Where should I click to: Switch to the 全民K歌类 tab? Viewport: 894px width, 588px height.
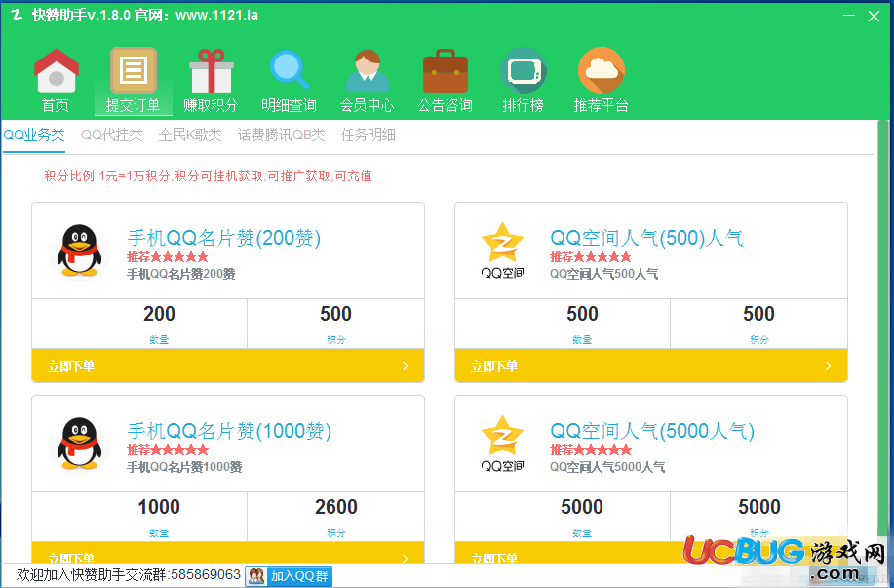coord(190,136)
